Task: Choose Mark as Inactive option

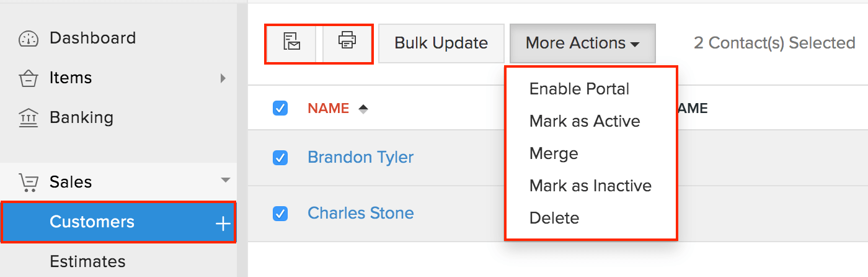Action: (x=590, y=186)
